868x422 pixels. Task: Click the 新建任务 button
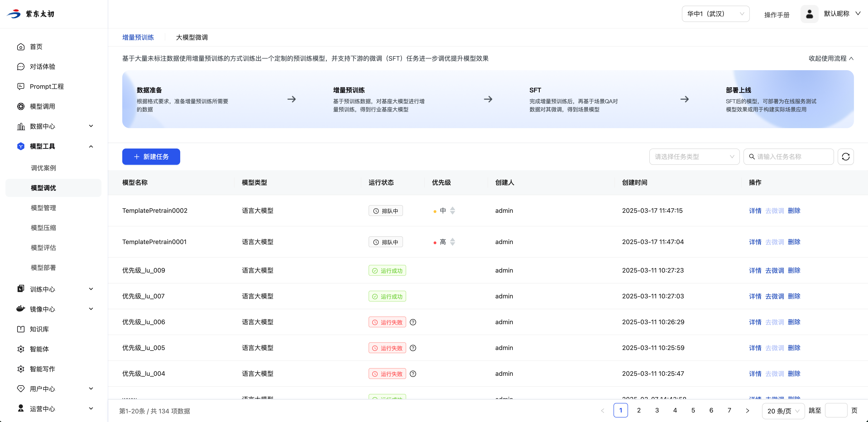151,157
